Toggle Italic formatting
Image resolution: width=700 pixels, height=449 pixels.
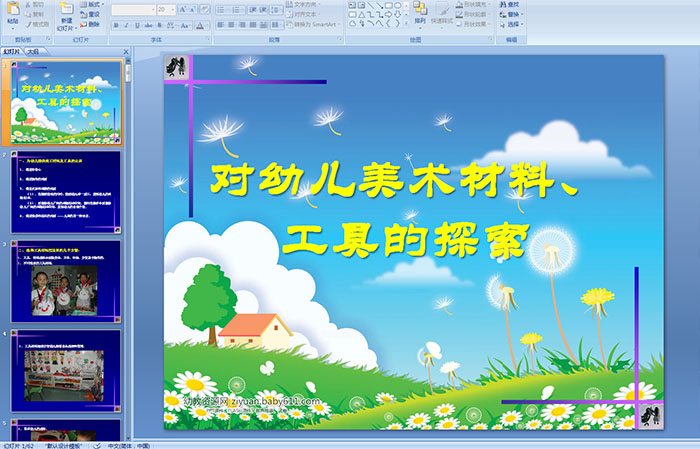coord(127,25)
